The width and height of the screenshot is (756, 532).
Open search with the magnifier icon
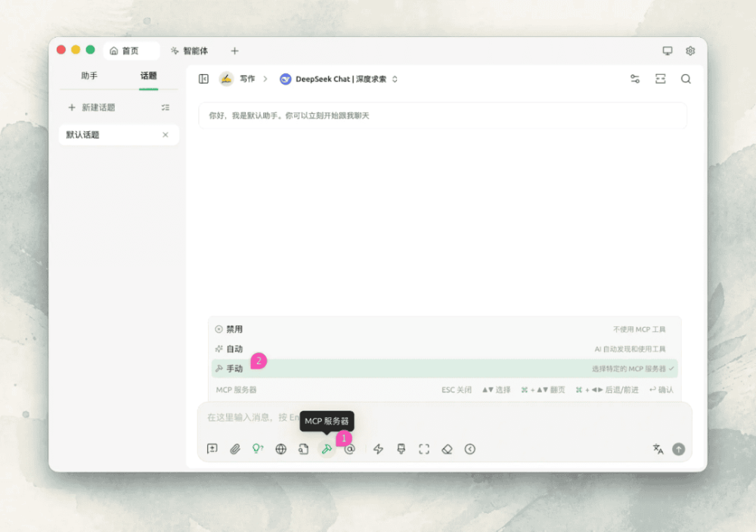(x=686, y=79)
